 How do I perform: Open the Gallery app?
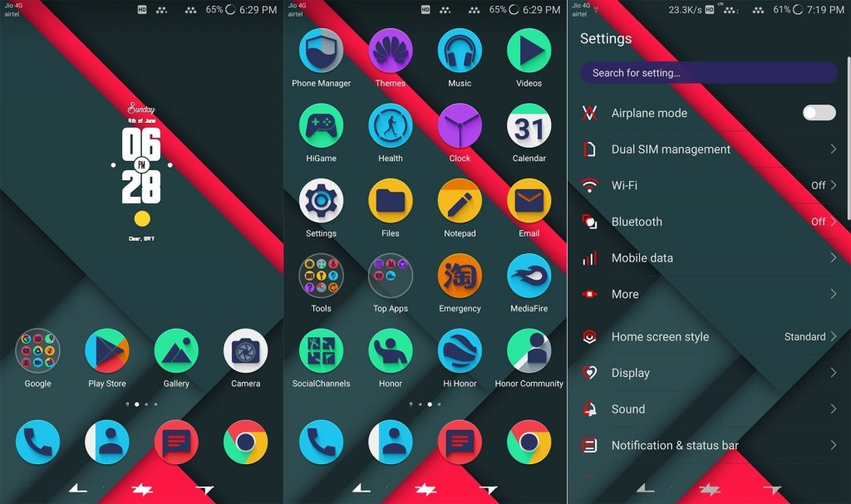pyautogui.click(x=176, y=350)
